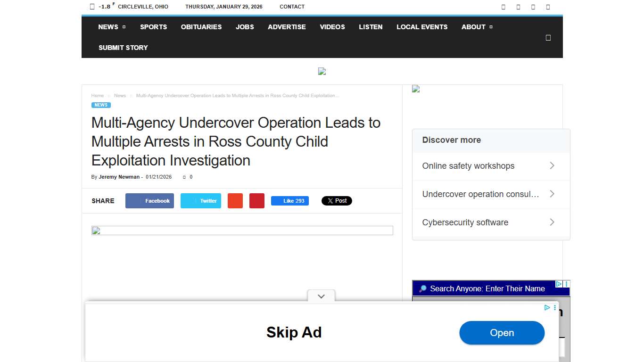Open the Home breadcrumb link
The width and height of the screenshot is (644, 362).
coord(97,95)
